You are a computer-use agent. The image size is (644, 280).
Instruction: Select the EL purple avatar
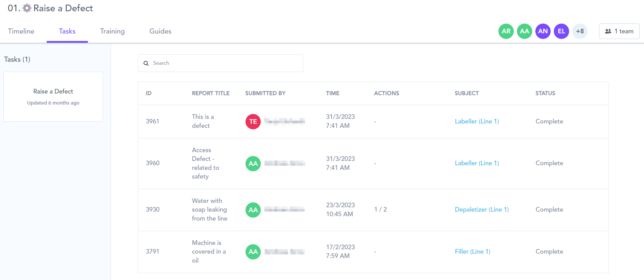pos(561,31)
